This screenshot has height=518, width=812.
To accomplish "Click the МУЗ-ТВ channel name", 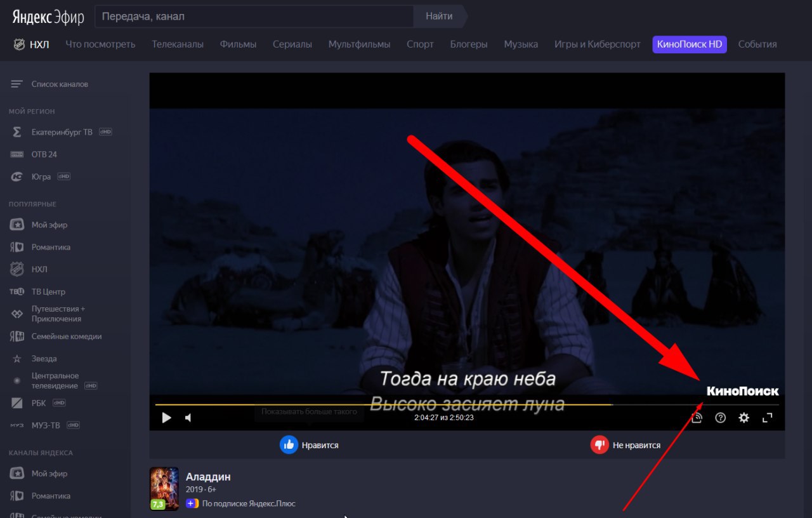I will click(46, 425).
